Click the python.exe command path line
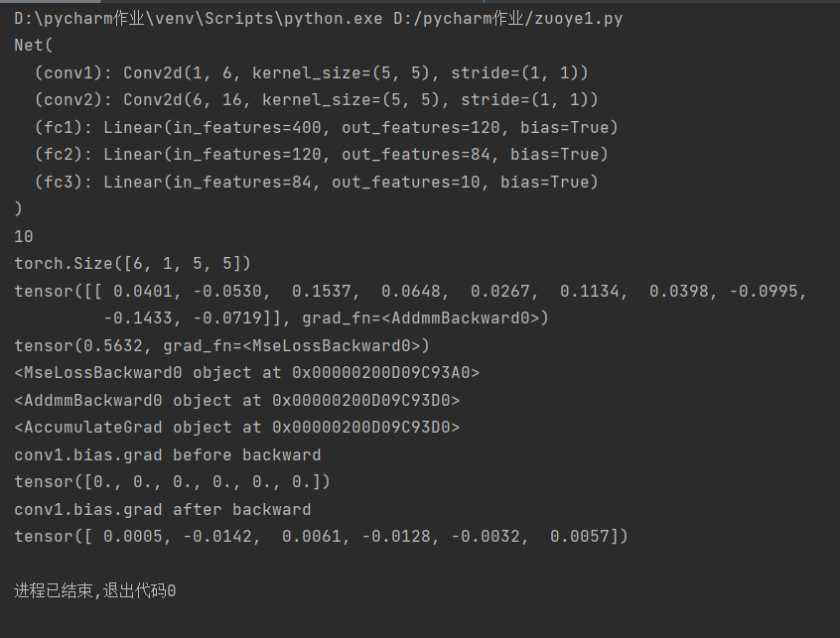The image size is (840, 638). coord(199,19)
